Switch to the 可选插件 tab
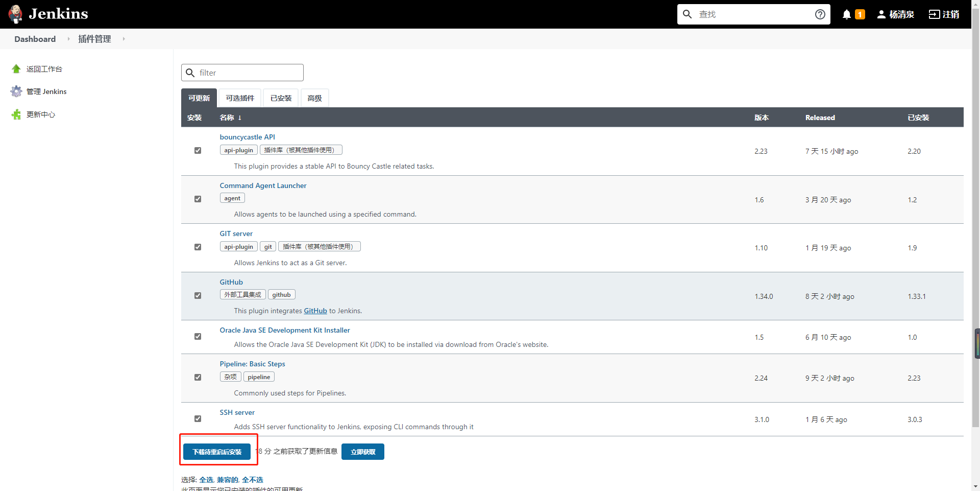This screenshot has width=980, height=491. coord(240,98)
